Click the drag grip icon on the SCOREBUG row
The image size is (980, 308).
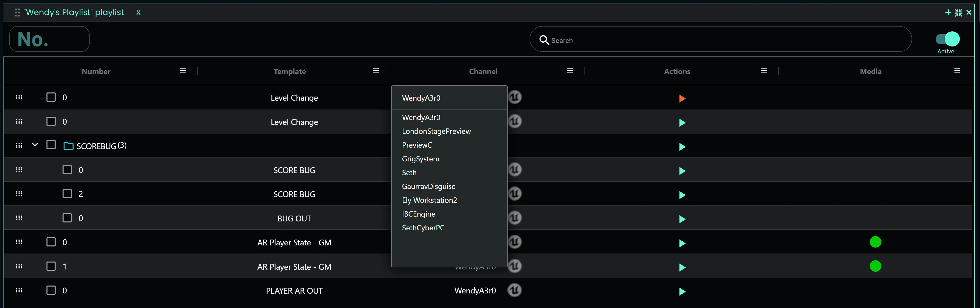click(19, 145)
